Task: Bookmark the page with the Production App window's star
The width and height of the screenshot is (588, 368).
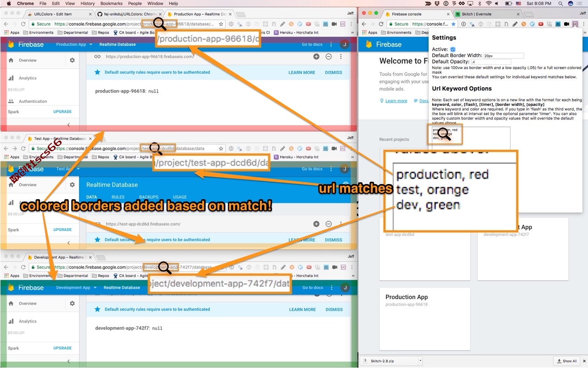Action: tap(221, 24)
